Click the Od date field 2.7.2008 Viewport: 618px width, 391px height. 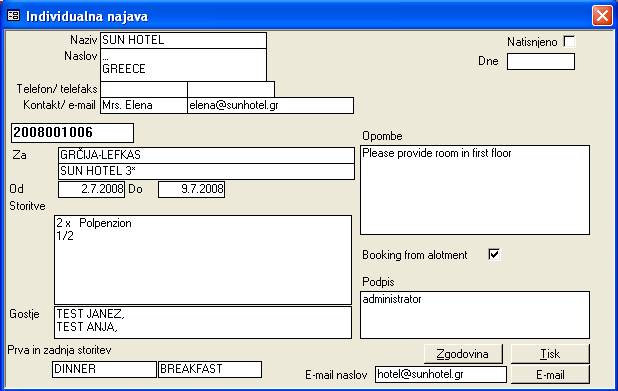click(x=91, y=189)
